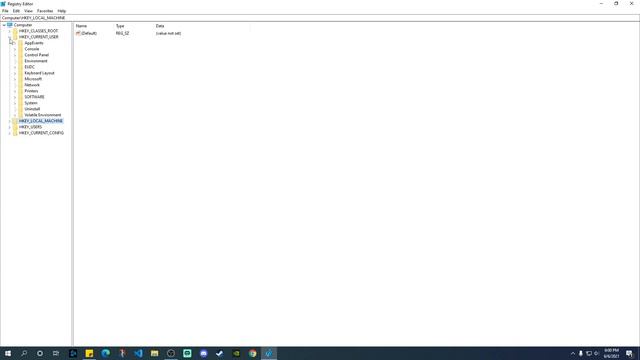
Task: Collapse the HKEY_CURRENT_USER key arrow
Action: coord(10,37)
